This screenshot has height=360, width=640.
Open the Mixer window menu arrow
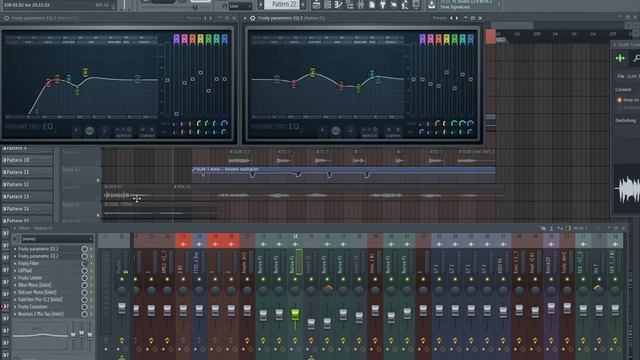15,228
